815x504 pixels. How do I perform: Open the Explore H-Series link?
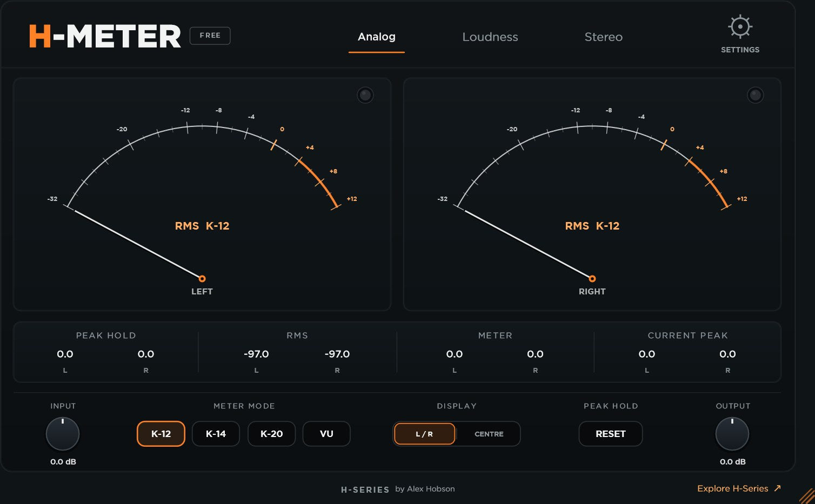pyautogui.click(x=739, y=488)
